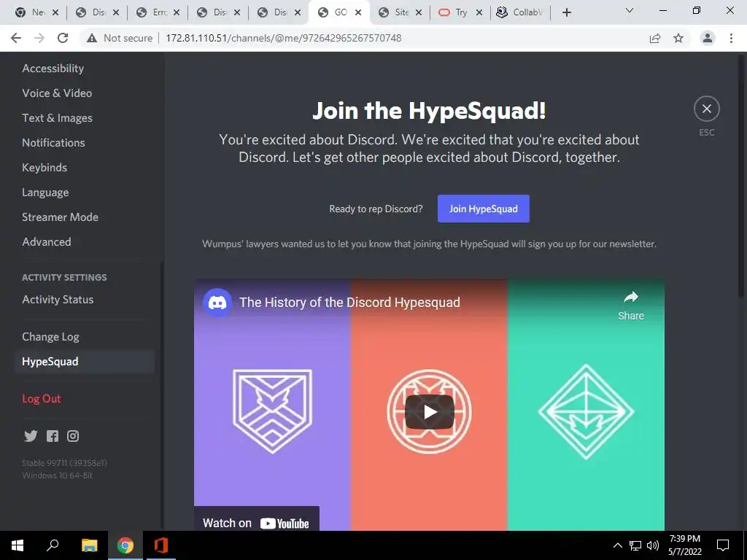The height and width of the screenshot is (560, 747).
Task: Open the video title link
Action: [x=349, y=303]
